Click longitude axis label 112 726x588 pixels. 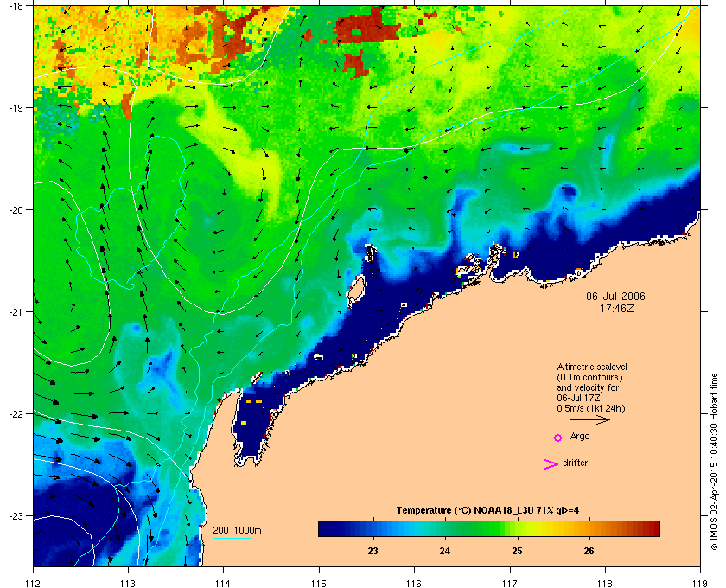coord(34,584)
